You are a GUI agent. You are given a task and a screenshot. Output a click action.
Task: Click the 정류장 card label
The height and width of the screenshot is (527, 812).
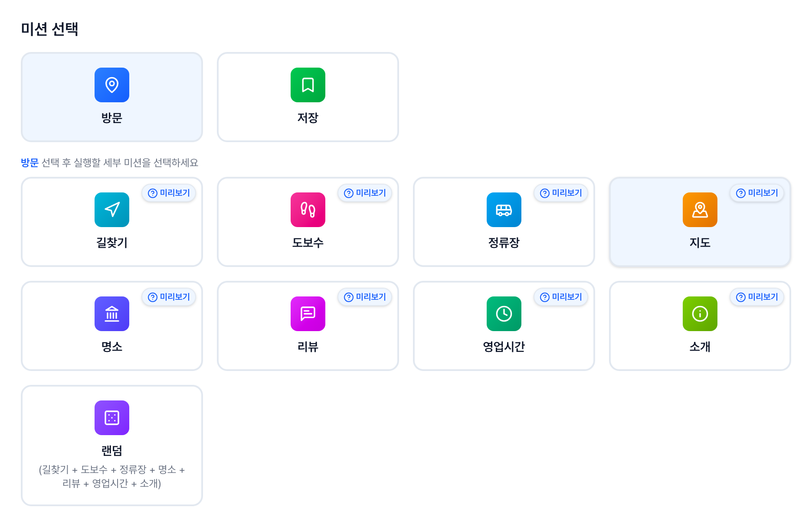(504, 243)
